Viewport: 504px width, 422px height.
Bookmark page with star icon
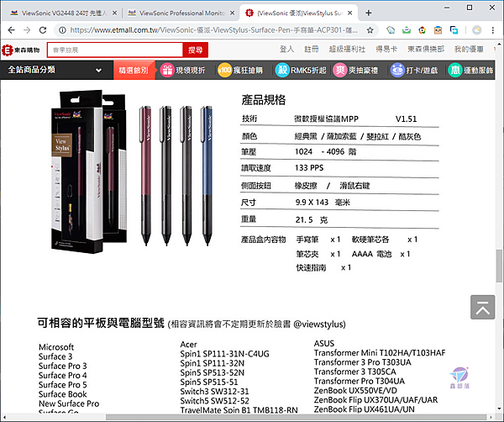coord(370,30)
